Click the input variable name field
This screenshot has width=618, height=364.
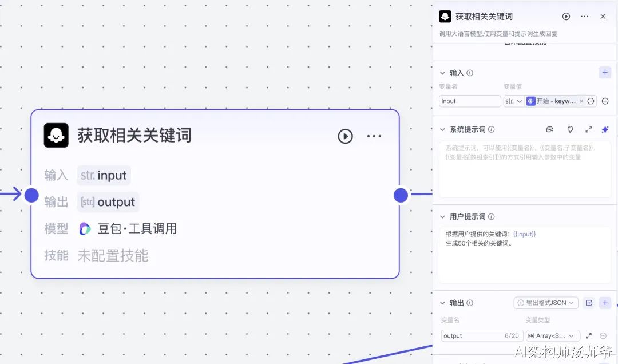click(x=470, y=101)
